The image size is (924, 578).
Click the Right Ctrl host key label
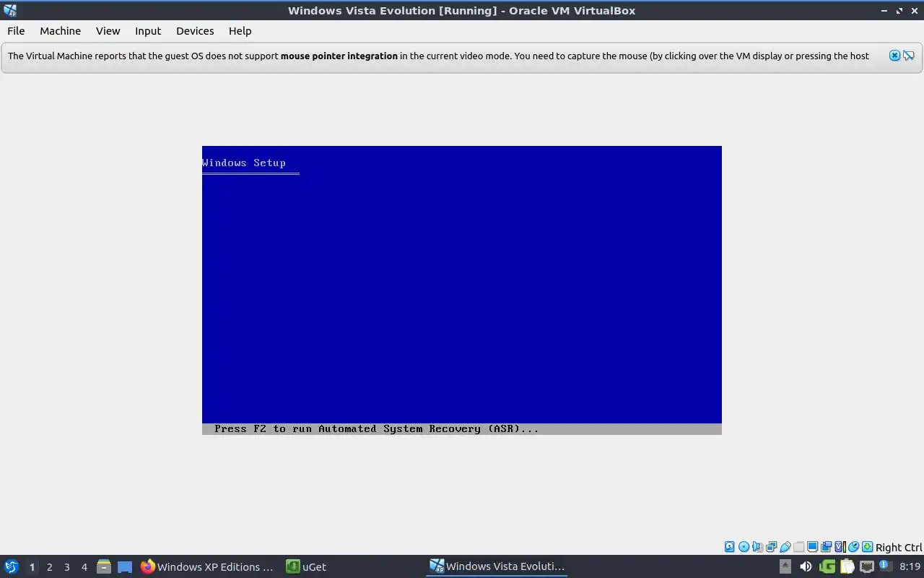(899, 548)
